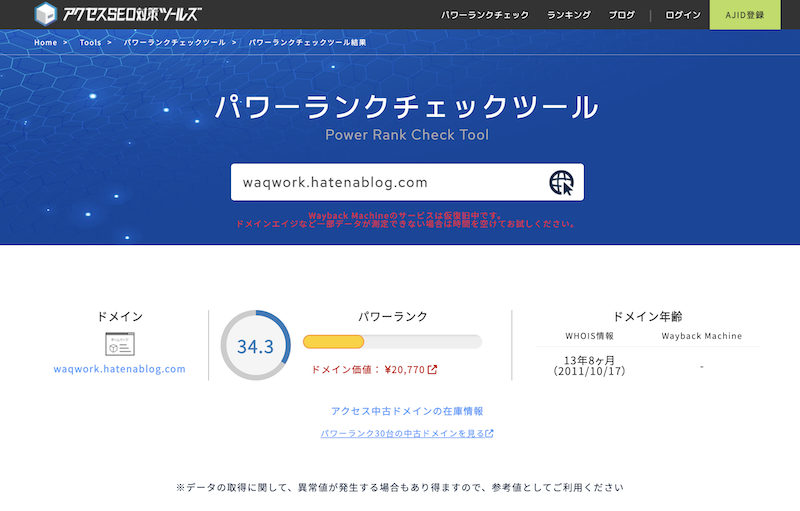Click the green AJID登録 button
This screenshot has width=800, height=511.
pyautogui.click(x=745, y=15)
